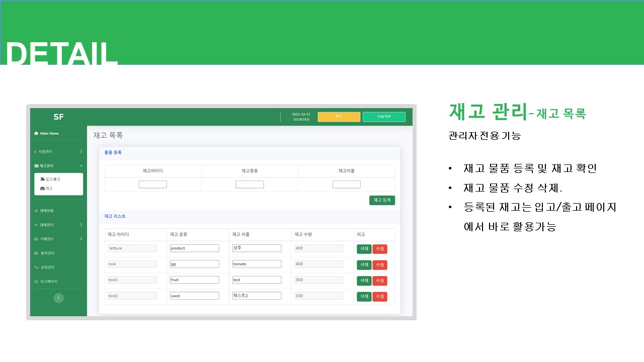Click the no4 ID field
Image resolution: width=644 pixels, height=362 pixels.
(132, 264)
